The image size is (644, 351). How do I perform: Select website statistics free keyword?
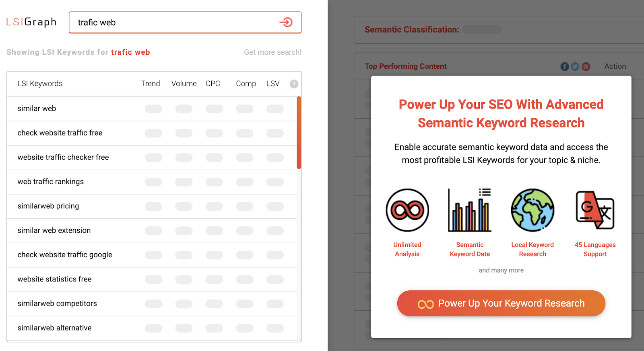tap(152, 279)
